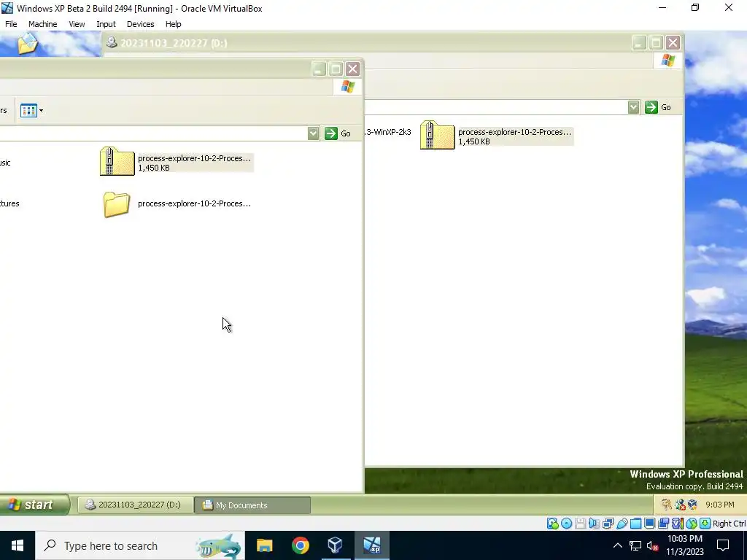Click the recording status icon
The height and width of the screenshot is (560, 747).
click(663, 524)
